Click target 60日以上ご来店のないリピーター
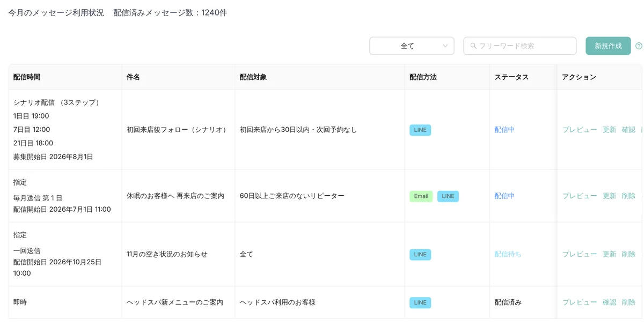 coord(292,196)
